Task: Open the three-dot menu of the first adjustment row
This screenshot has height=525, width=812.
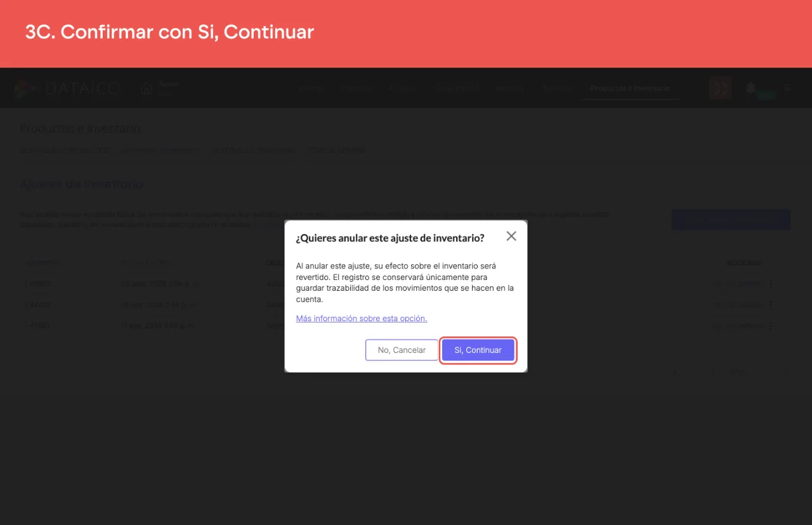Action: (771, 284)
